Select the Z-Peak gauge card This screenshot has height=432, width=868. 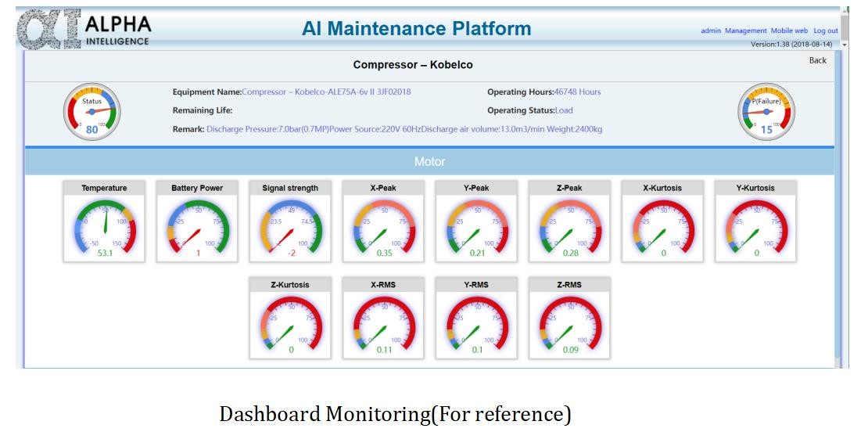pyautogui.click(x=569, y=221)
